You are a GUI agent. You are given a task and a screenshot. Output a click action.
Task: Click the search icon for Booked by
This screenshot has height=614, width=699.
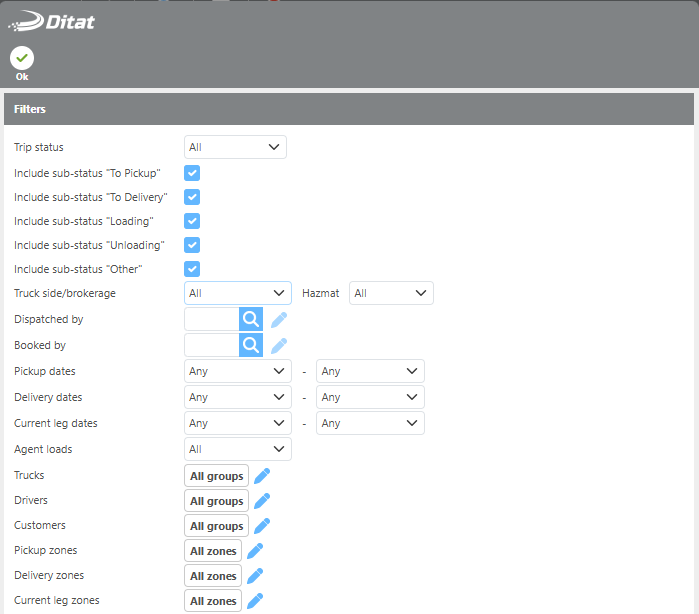point(250,345)
